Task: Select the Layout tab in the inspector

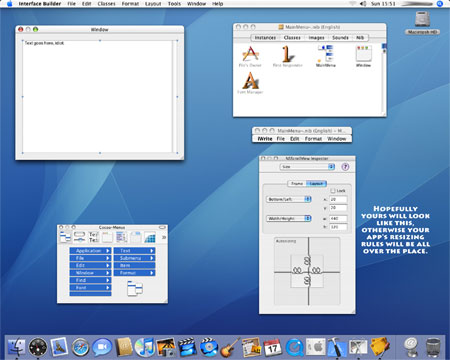Action: 316,184
